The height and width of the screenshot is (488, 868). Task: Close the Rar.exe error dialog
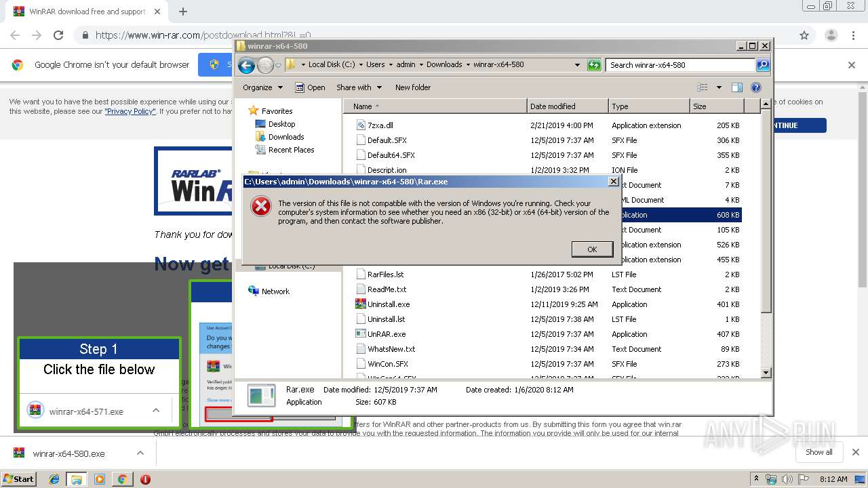(x=613, y=182)
